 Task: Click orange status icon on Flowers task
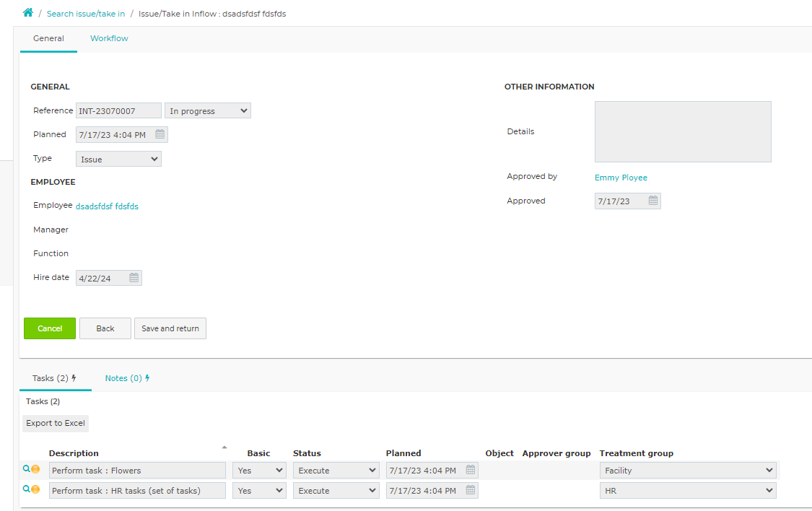35,469
